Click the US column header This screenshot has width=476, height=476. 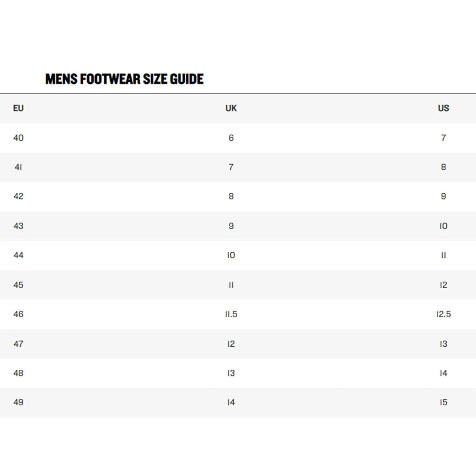[443, 108]
